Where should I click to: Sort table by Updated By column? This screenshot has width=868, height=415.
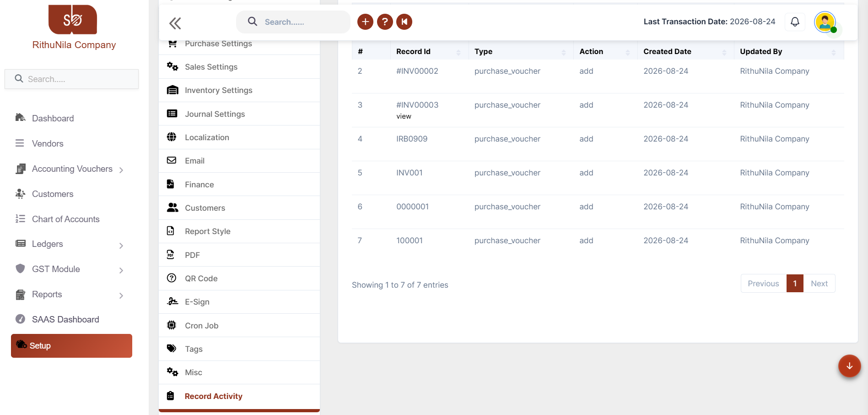point(789,51)
